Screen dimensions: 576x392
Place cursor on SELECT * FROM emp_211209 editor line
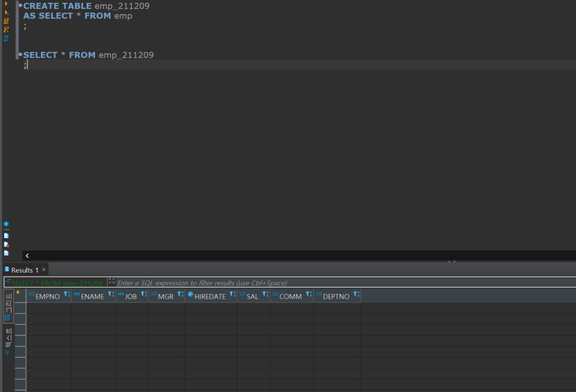[88, 55]
